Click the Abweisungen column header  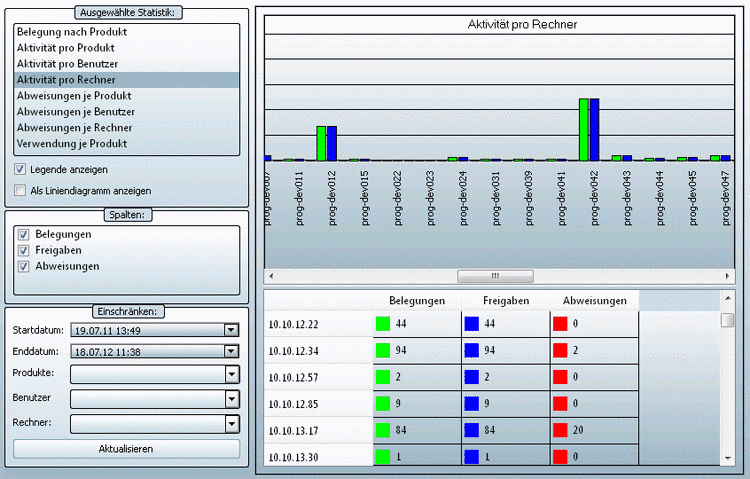pyautogui.click(x=595, y=301)
